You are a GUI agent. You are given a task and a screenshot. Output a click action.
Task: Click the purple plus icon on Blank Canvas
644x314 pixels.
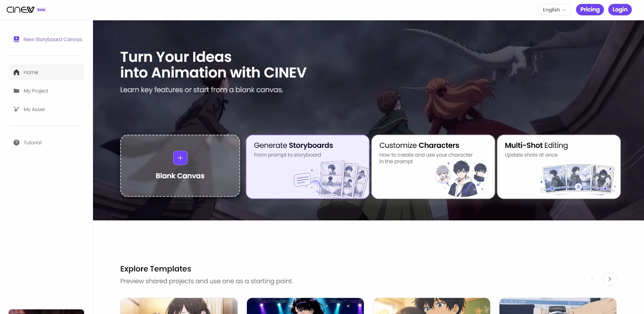tap(180, 158)
